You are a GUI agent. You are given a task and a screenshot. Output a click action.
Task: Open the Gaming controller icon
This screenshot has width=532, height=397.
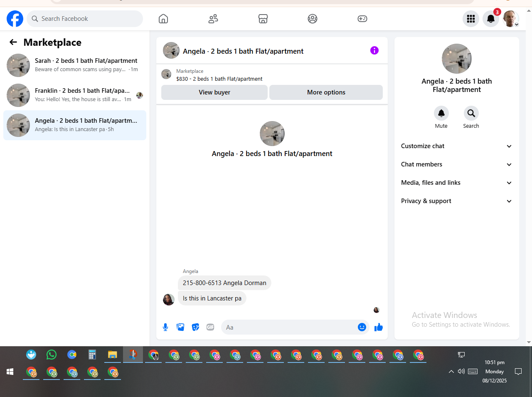click(x=362, y=19)
